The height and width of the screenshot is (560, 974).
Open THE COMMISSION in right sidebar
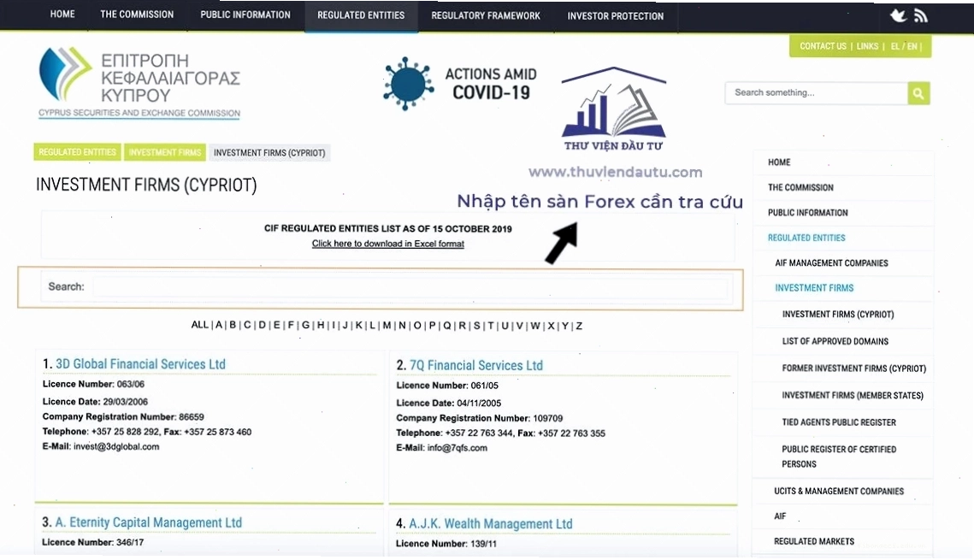coord(800,187)
